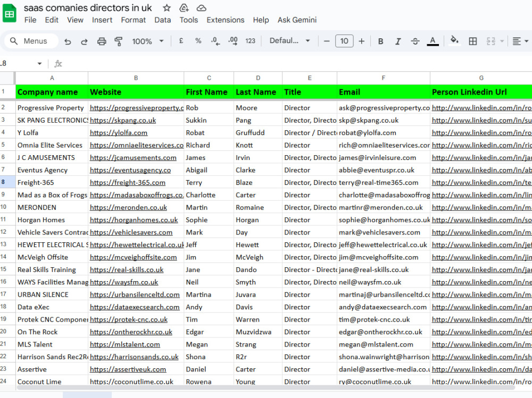This screenshot has height=398, width=532.
Task: Open the progressiveproperty website link
Action: pyautogui.click(x=137, y=108)
